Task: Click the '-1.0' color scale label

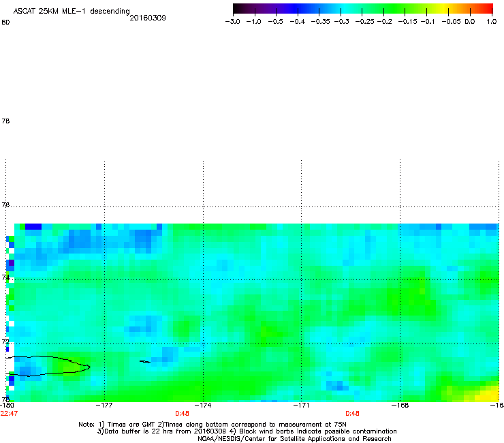Action: click(253, 22)
